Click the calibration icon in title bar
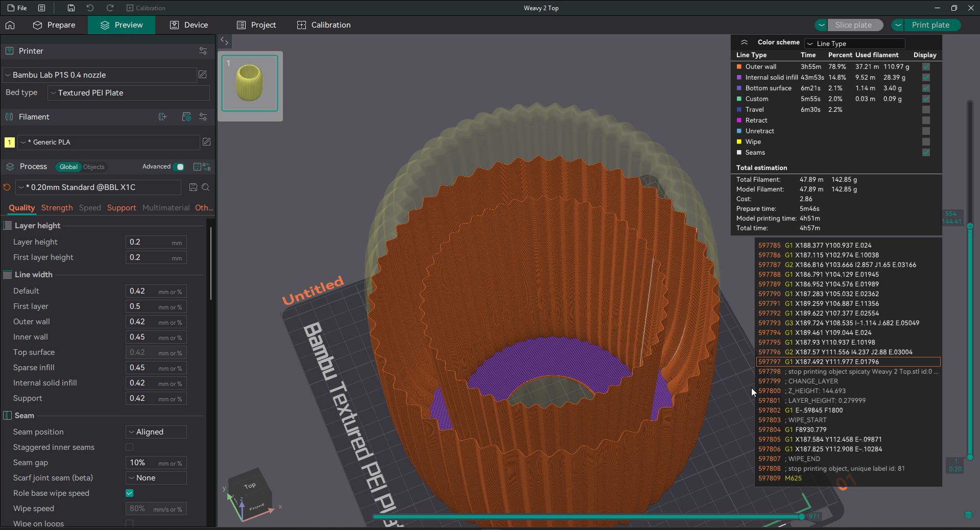Viewport: 980px width, 530px height. point(130,8)
